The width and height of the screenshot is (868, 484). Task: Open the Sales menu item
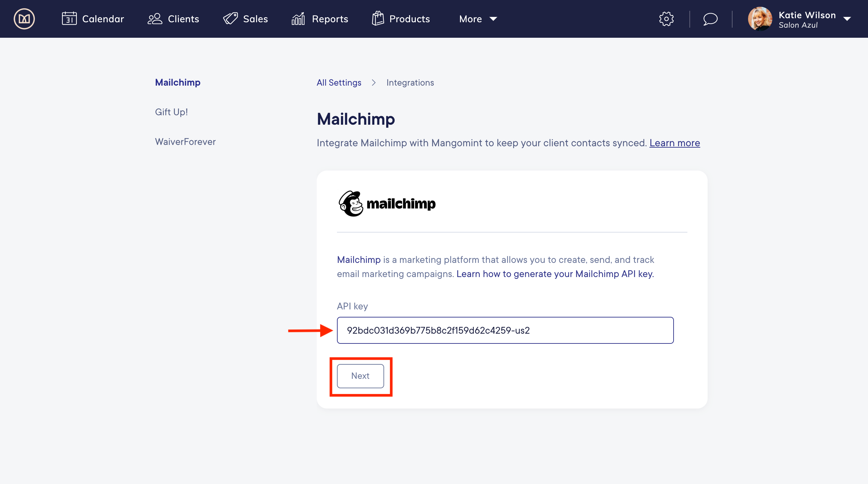pos(245,19)
